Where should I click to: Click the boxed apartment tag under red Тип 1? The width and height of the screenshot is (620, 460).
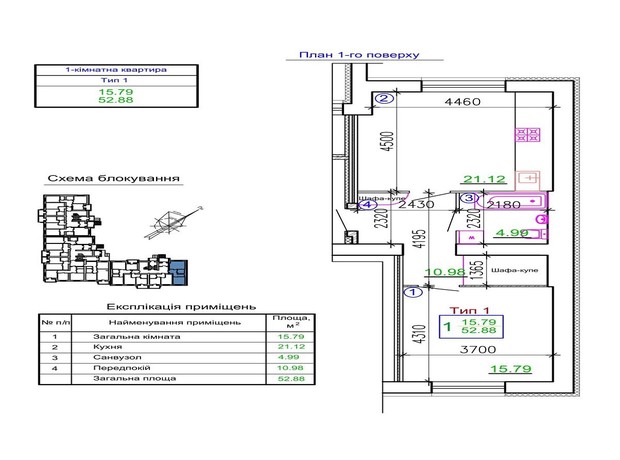point(471,327)
